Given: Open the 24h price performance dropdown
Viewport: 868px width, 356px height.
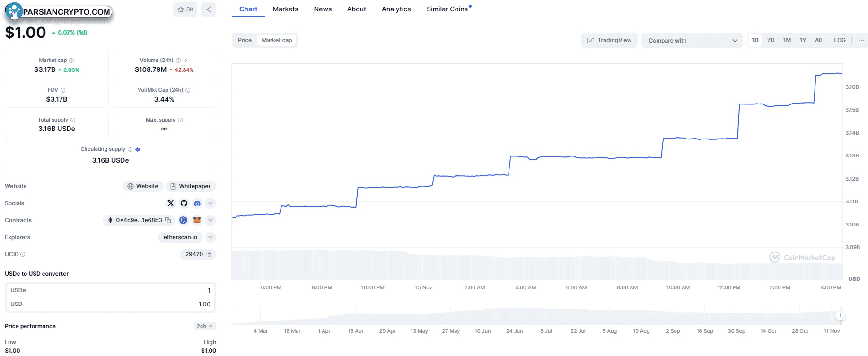Looking at the screenshot, I should tap(204, 326).
